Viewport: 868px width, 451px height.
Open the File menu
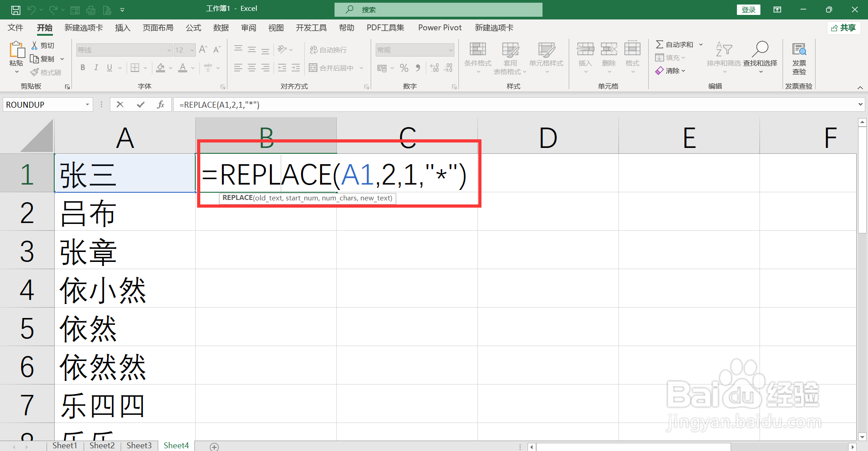[x=15, y=28]
